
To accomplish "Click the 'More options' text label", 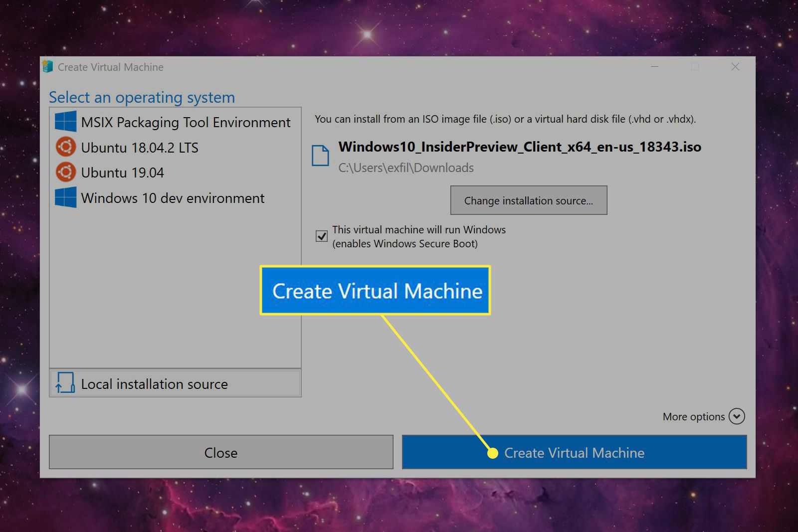I will pyautogui.click(x=693, y=417).
